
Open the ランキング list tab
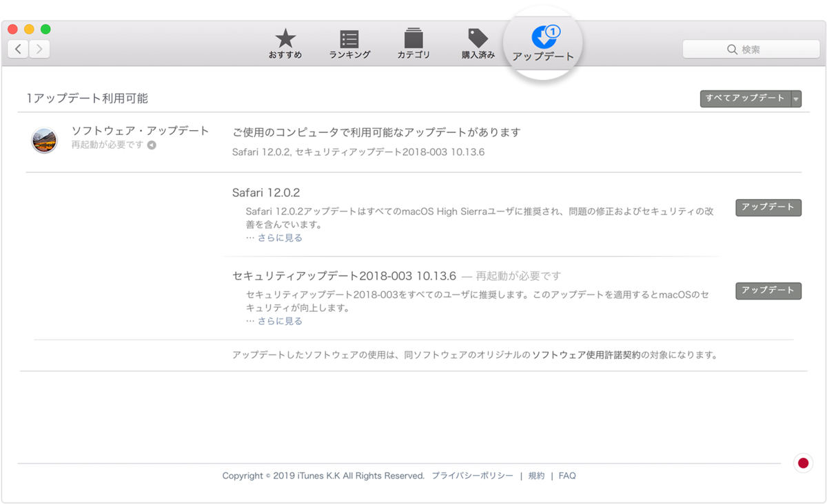tap(349, 44)
